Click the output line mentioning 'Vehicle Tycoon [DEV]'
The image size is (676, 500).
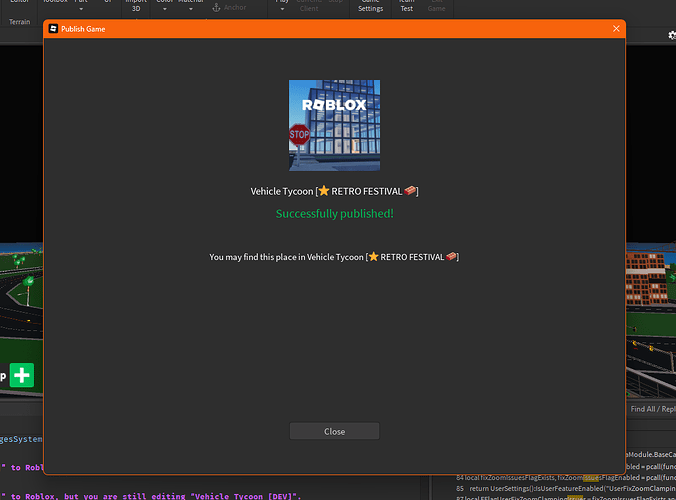151,496
